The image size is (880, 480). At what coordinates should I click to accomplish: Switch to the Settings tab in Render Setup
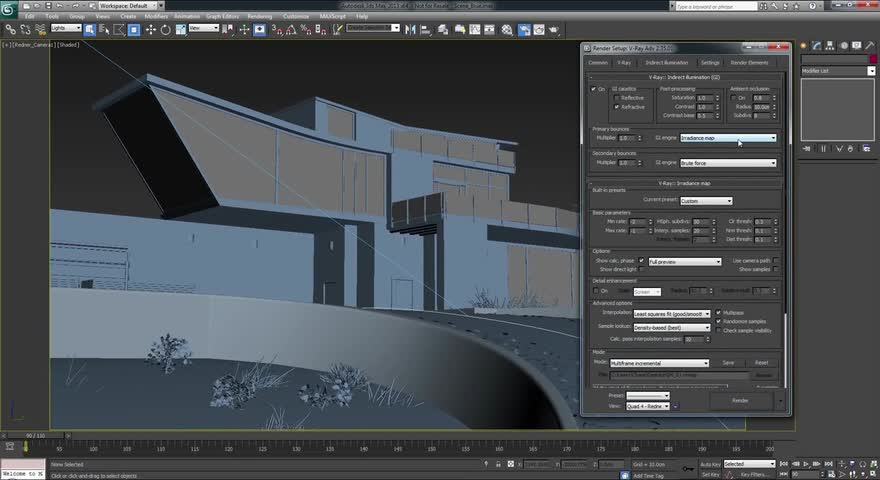(x=710, y=62)
